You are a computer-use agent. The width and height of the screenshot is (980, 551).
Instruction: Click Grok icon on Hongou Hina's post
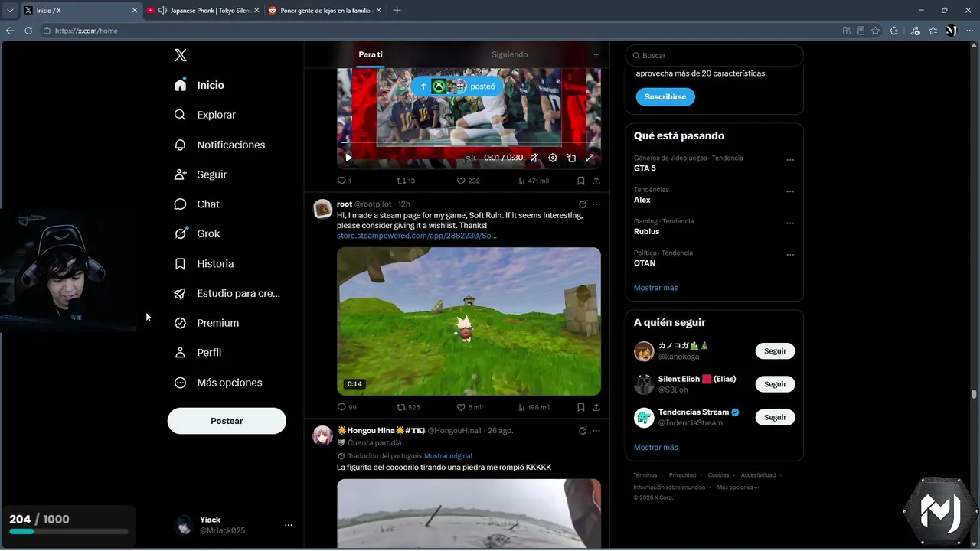[x=583, y=431]
